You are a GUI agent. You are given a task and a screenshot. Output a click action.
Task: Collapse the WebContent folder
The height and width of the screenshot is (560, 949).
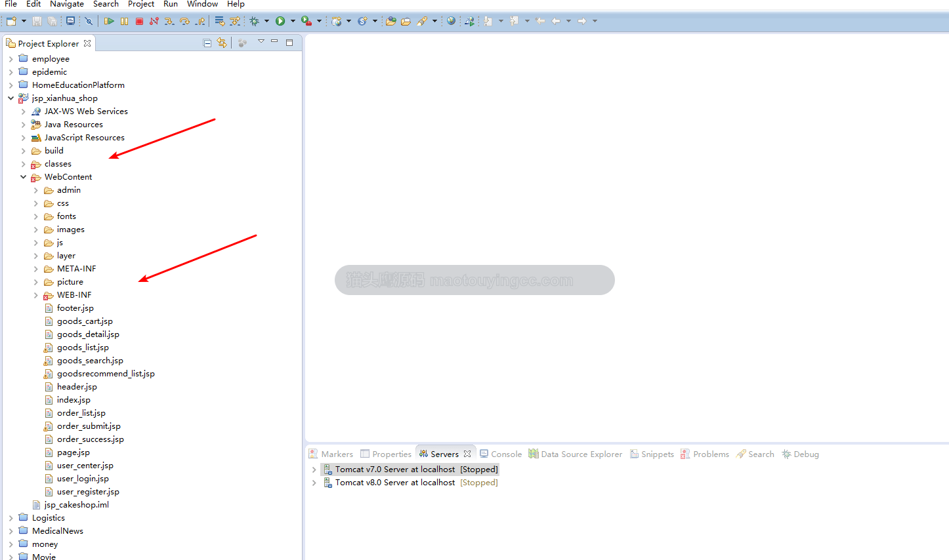(x=24, y=177)
